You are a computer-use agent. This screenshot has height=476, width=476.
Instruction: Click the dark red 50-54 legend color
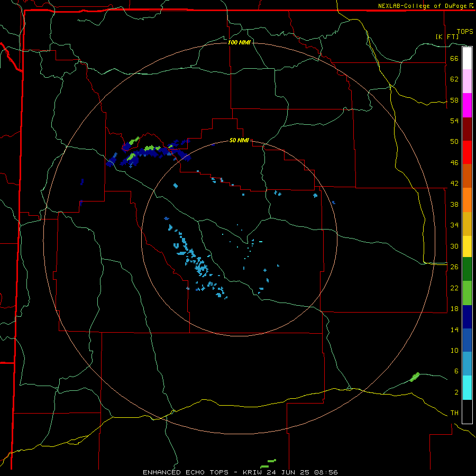pyautogui.click(x=467, y=129)
